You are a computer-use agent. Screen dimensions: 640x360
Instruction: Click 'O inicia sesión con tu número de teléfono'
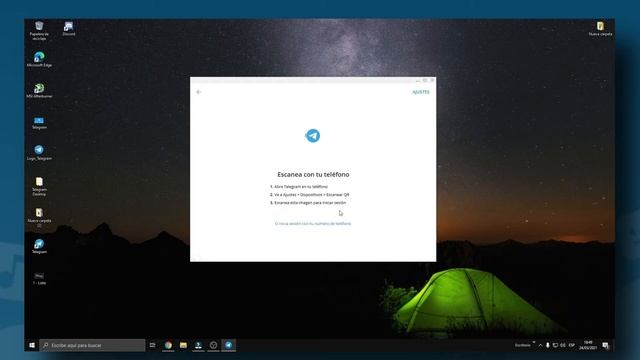[x=313, y=224]
